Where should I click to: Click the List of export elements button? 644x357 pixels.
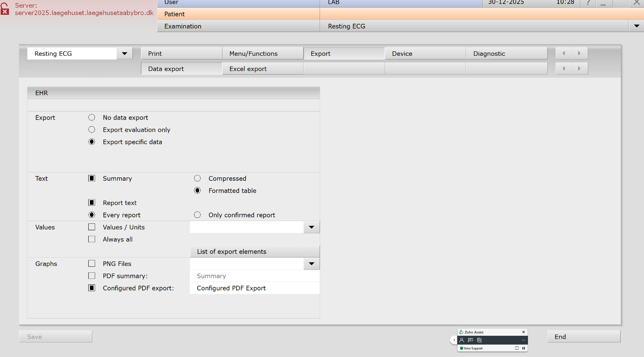click(255, 252)
